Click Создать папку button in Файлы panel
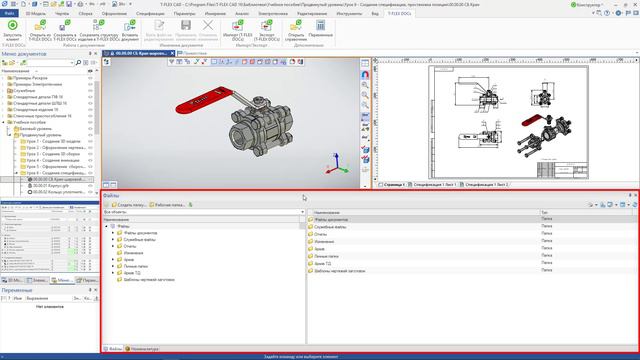 click(x=129, y=204)
